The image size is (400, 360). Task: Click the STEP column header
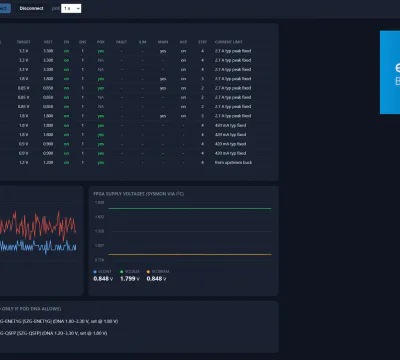(x=202, y=42)
